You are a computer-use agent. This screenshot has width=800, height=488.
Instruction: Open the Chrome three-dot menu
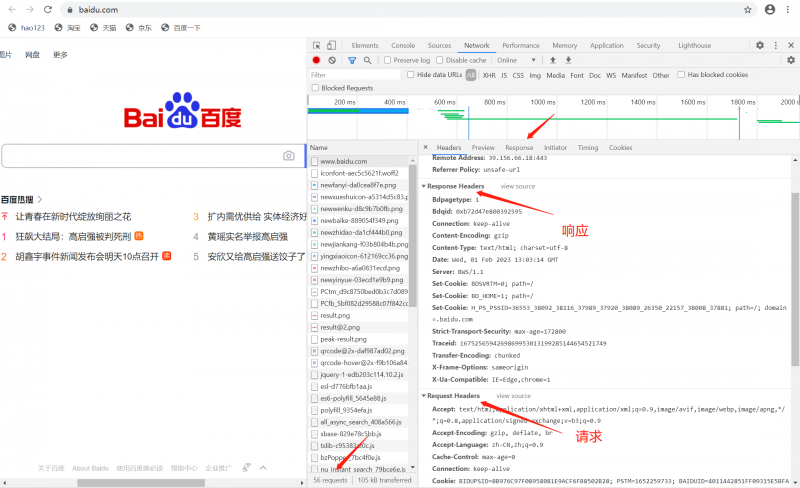tap(789, 10)
